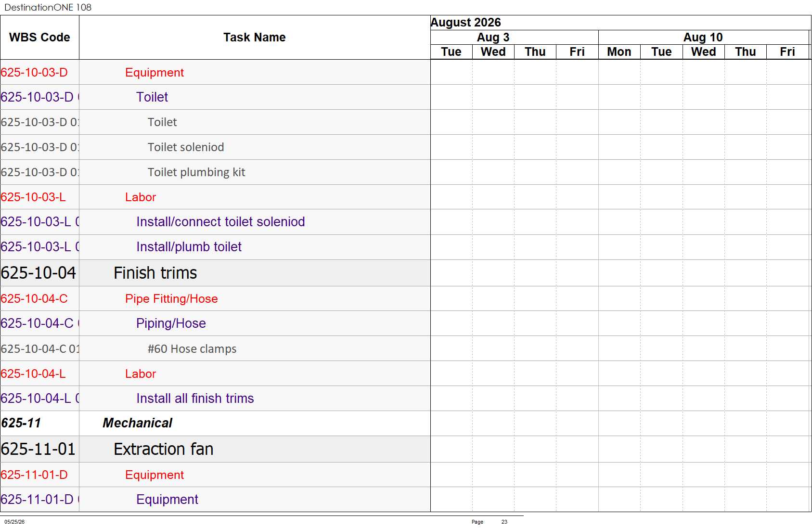Click the Aug 3 week header
Viewport: 812px width, 528px height.
(x=493, y=37)
